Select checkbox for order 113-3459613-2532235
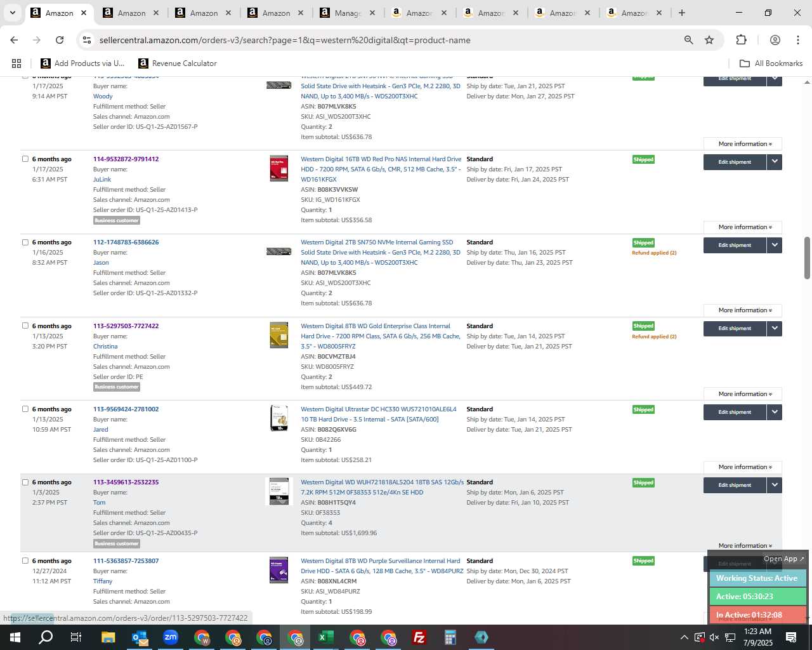The image size is (812, 650). (x=25, y=482)
